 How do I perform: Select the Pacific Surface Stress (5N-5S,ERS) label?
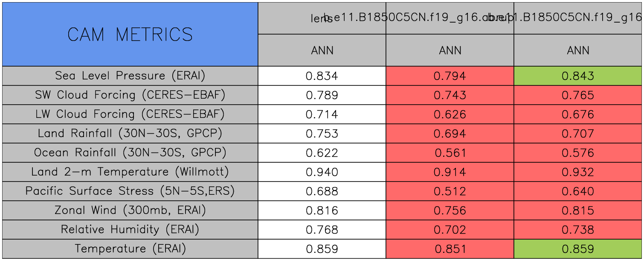130,191
